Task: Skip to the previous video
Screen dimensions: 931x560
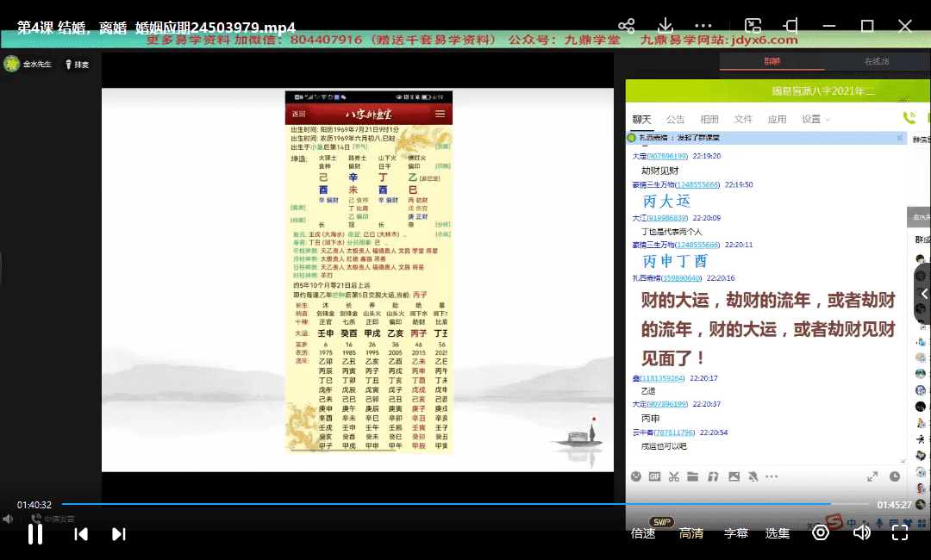Action: (81, 534)
